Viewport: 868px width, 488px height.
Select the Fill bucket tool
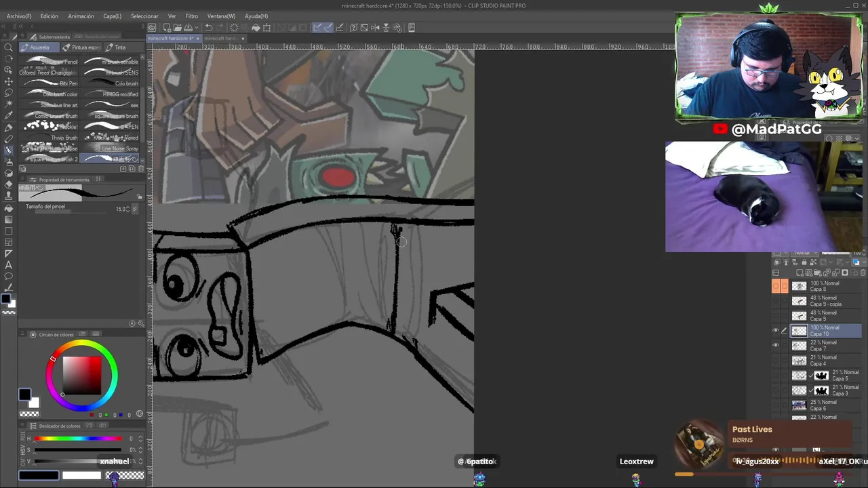point(8,209)
